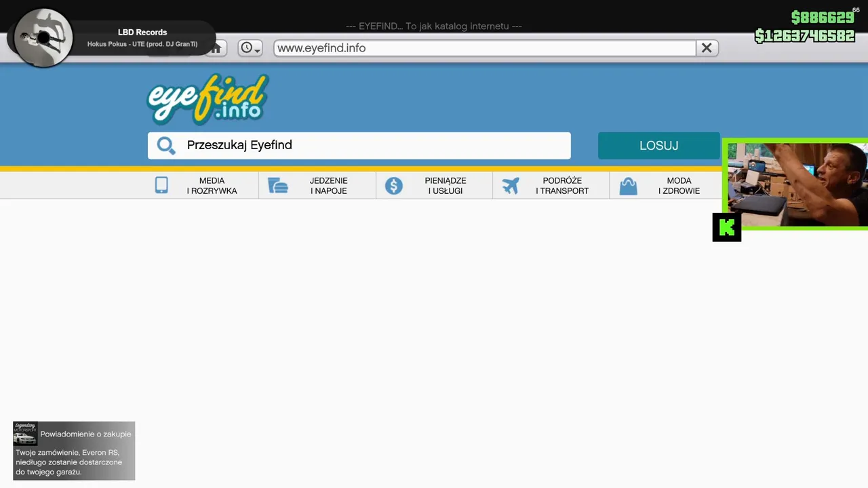Click the airplane icon beside Podróże
868x488 pixels.
click(511, 186)
